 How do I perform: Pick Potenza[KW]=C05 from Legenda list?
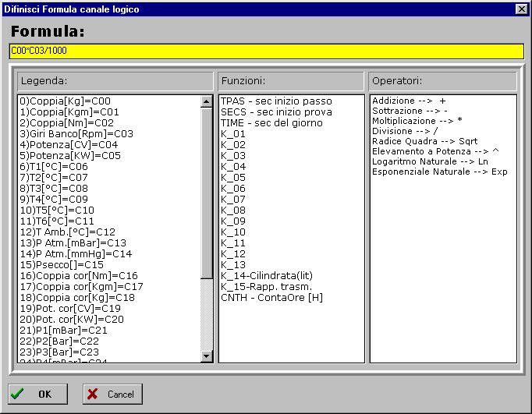70,155
